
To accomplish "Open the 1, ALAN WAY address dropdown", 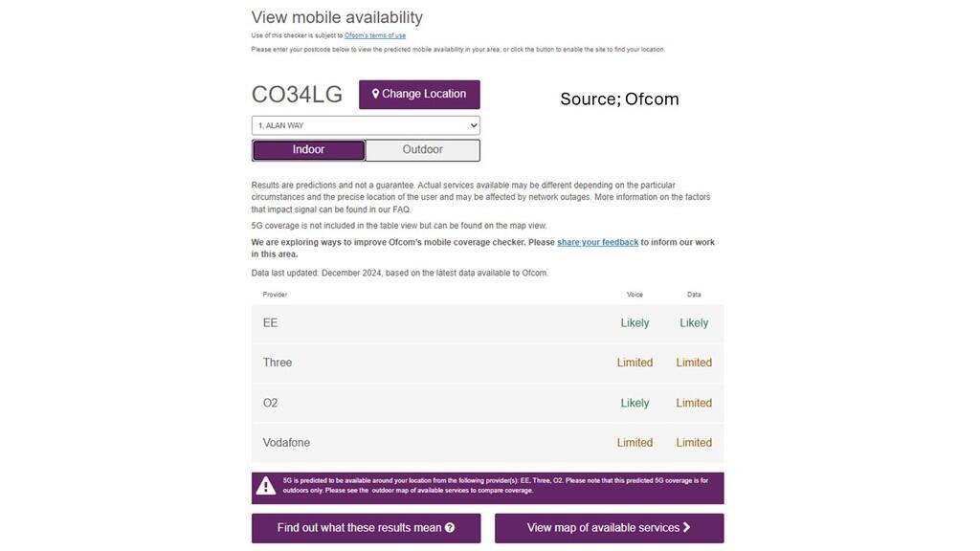I will click(366, 125).
